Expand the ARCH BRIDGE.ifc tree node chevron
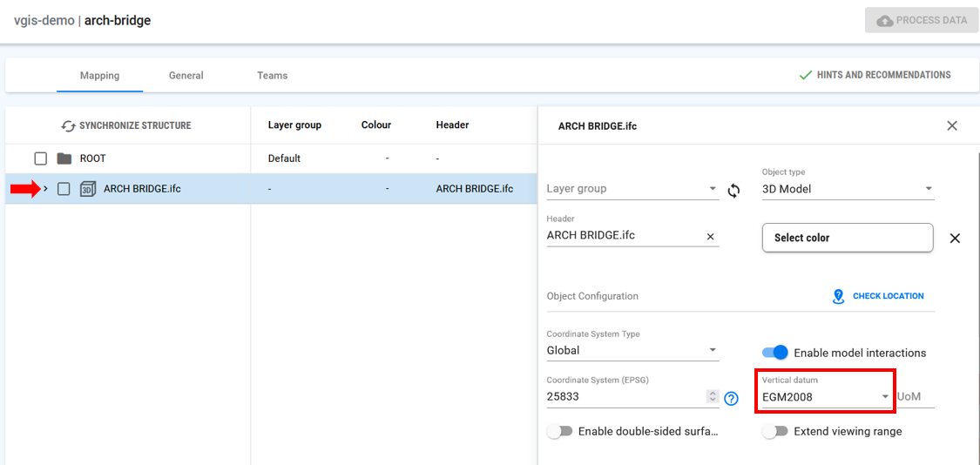This screenshot has width=980, height=465. point(45,189)
